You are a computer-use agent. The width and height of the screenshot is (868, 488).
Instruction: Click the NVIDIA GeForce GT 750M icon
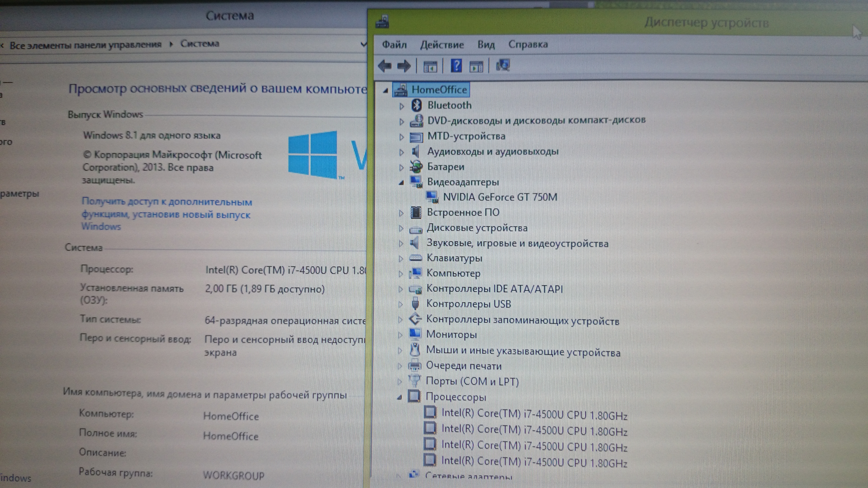pyautogui.click(x=432, y=197)
